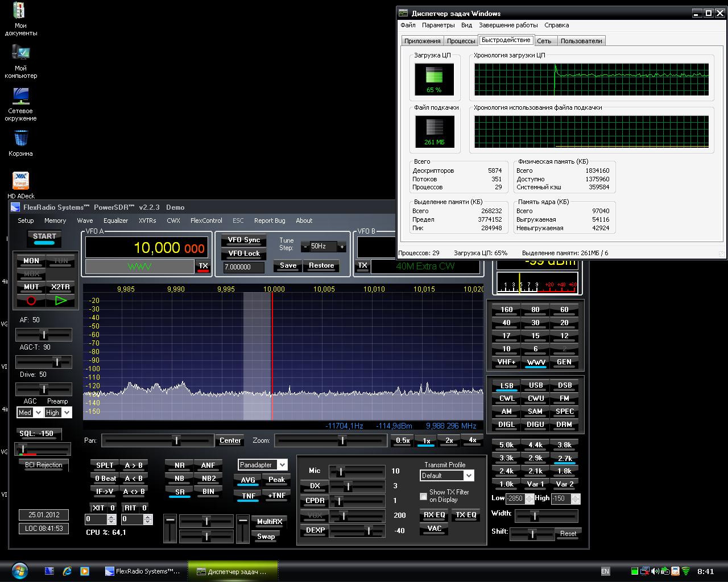
Task: Switch to Task Manager taskbar button
Action: 233,571
